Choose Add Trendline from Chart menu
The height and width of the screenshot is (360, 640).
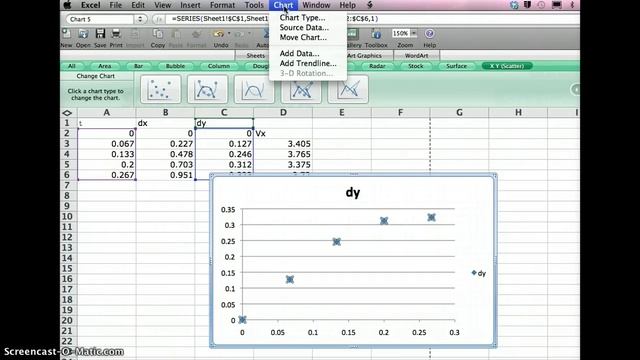click(x=308, y=63)
